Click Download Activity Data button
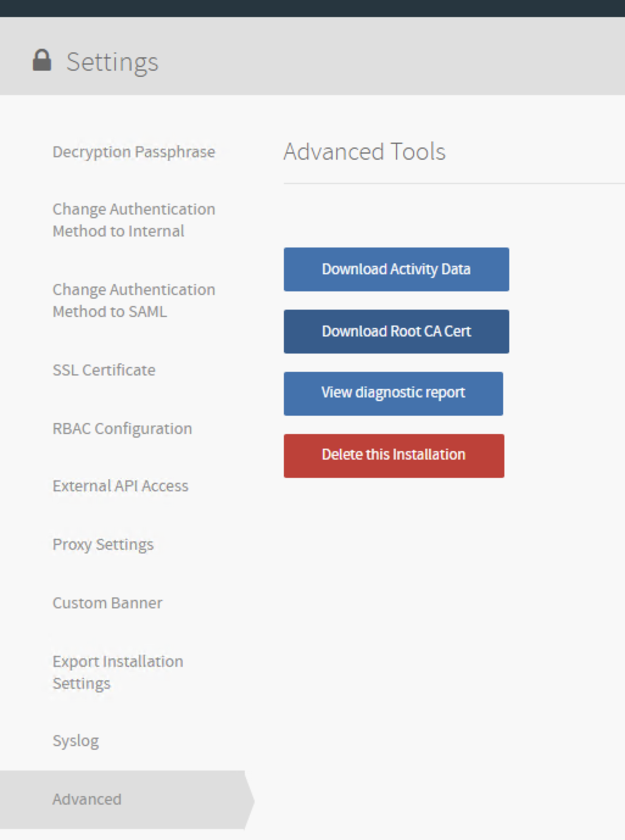The image size is (625, 840). pos(396,269)
